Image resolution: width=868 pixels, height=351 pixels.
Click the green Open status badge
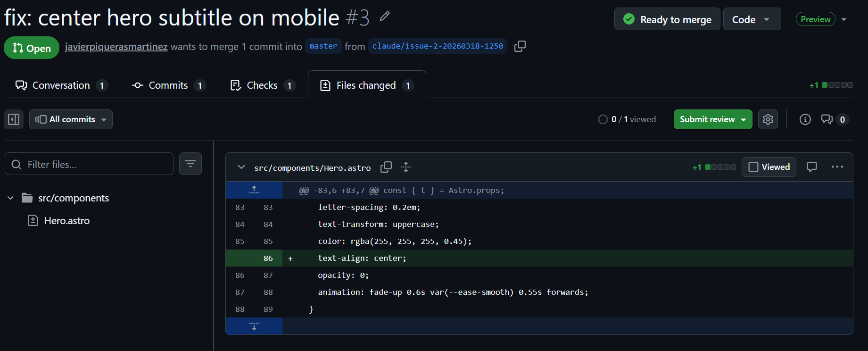pos(32,48)
